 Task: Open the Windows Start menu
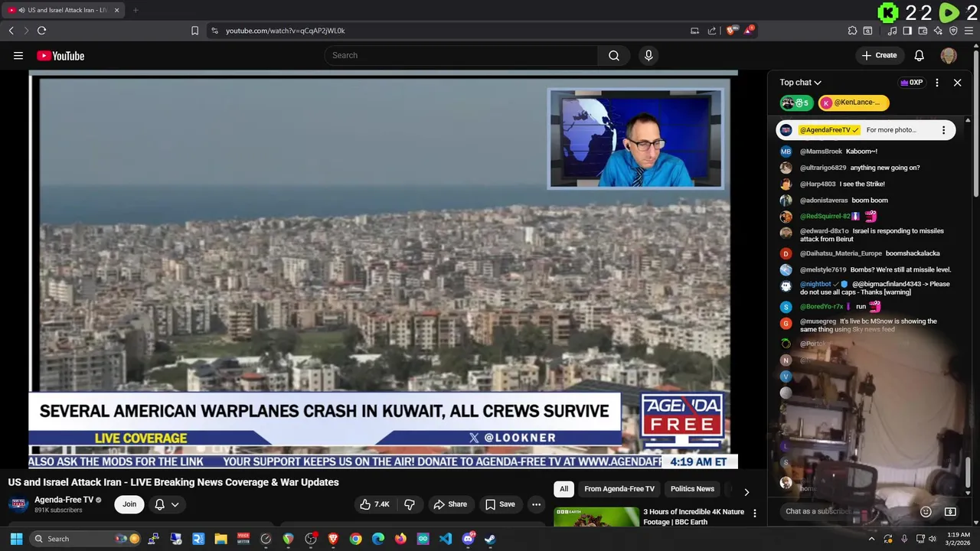16,539
